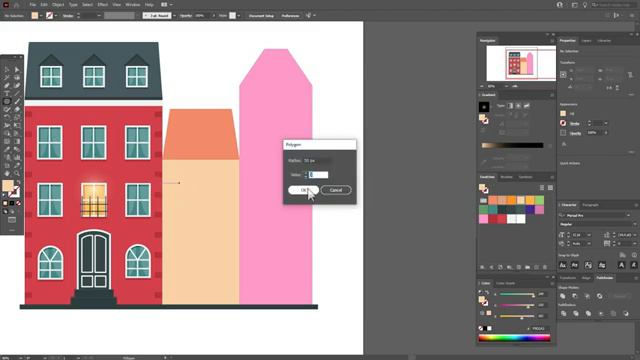Screen dimensions: 640x360
Task: Open the Type menu
Action: (x=73, y=4)
